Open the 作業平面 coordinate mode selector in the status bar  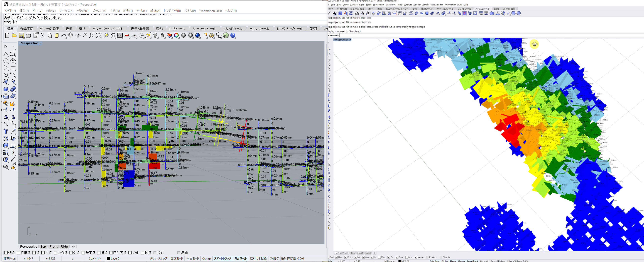tap(10, 258)
